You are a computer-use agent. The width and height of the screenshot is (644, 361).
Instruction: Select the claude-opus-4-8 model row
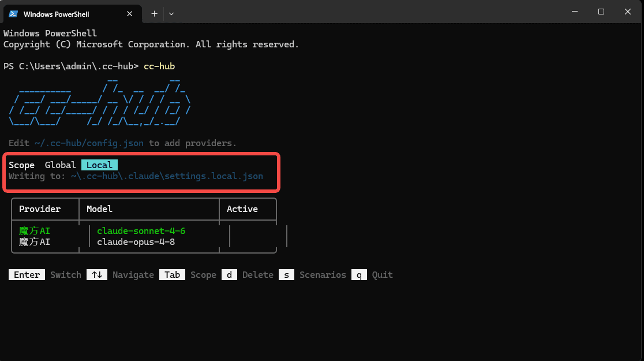(x=136, y=242)
